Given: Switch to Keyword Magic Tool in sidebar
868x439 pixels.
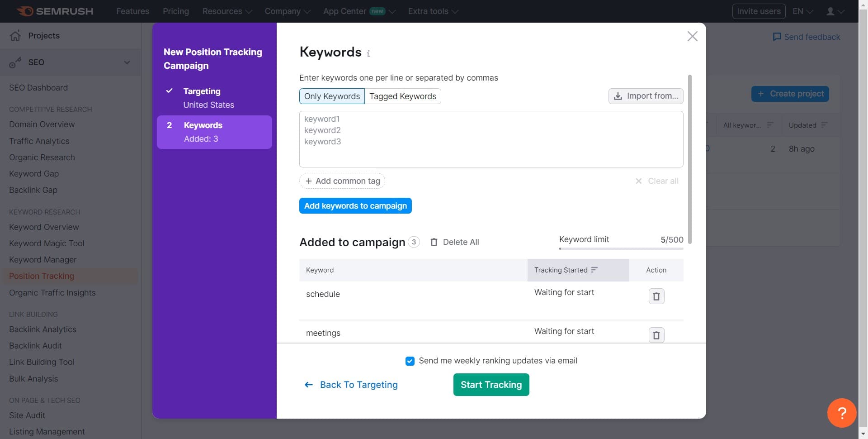Looking at the screenshot, I should click(x=46, y=243).
